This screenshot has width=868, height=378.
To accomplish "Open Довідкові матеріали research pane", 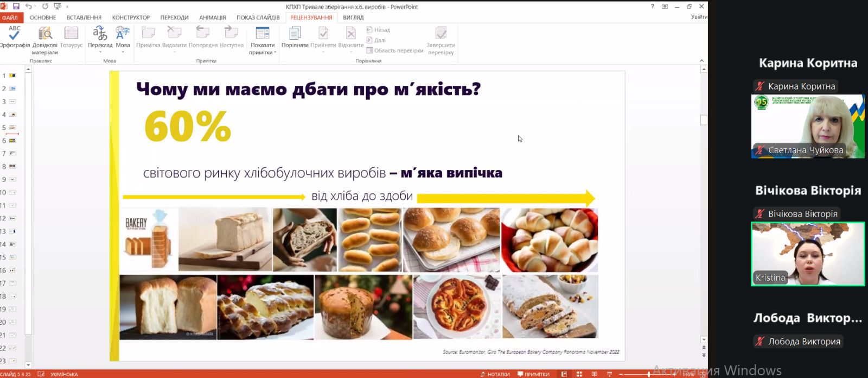I will tap(45, 38).
